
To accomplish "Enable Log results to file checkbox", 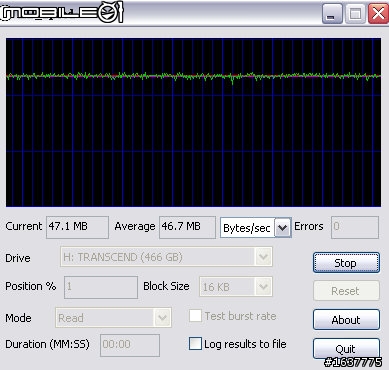I will tap(195, 344).
